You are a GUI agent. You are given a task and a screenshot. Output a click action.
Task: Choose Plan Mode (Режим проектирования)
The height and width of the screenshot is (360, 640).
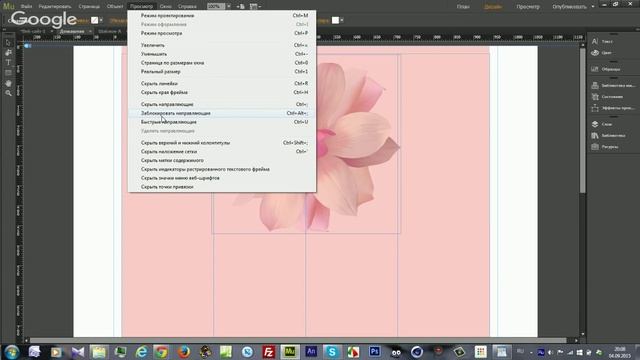click(222, 16)
